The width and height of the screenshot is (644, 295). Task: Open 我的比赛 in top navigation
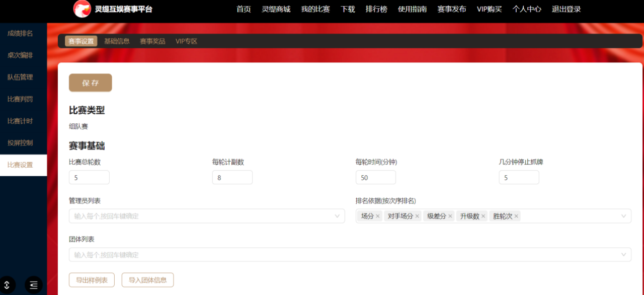click(x=315, y=9)
